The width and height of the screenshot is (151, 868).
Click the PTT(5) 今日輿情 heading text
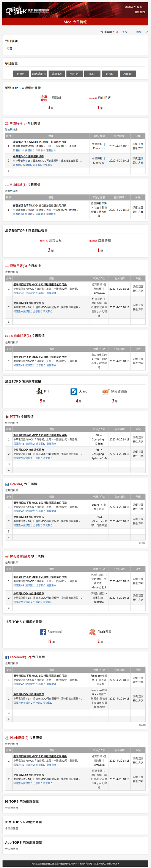(22, 417)
